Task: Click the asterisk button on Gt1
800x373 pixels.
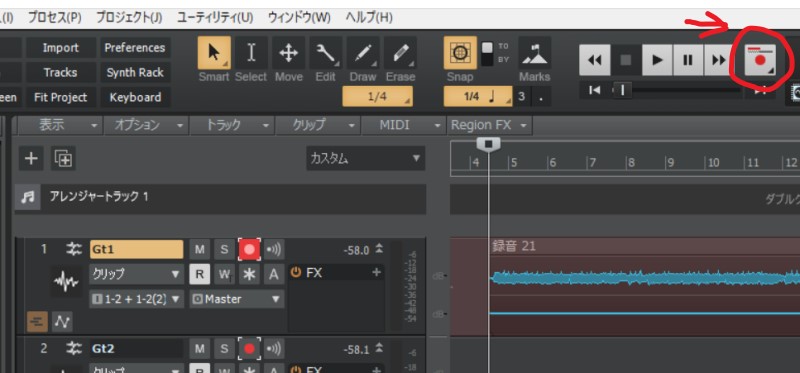Action: (x=249, y=274)
